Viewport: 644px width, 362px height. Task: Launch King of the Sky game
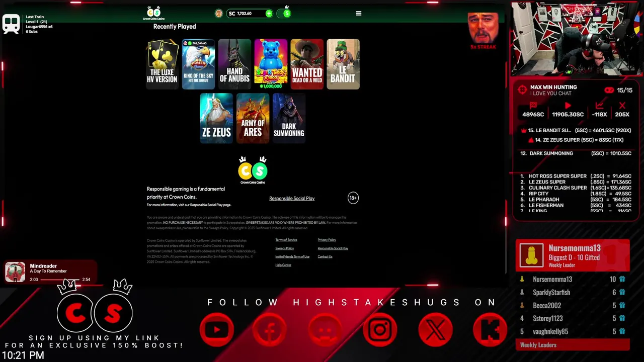tap(198, 64)
